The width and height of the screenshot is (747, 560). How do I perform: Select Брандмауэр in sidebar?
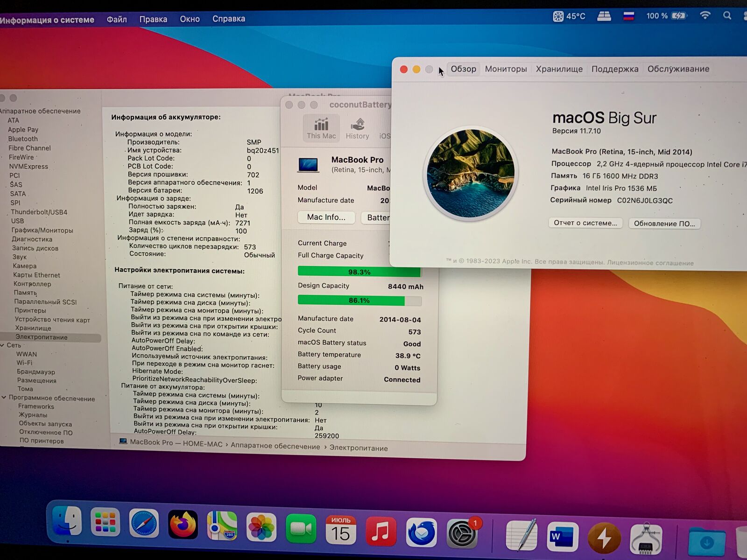tap(36, 372)
